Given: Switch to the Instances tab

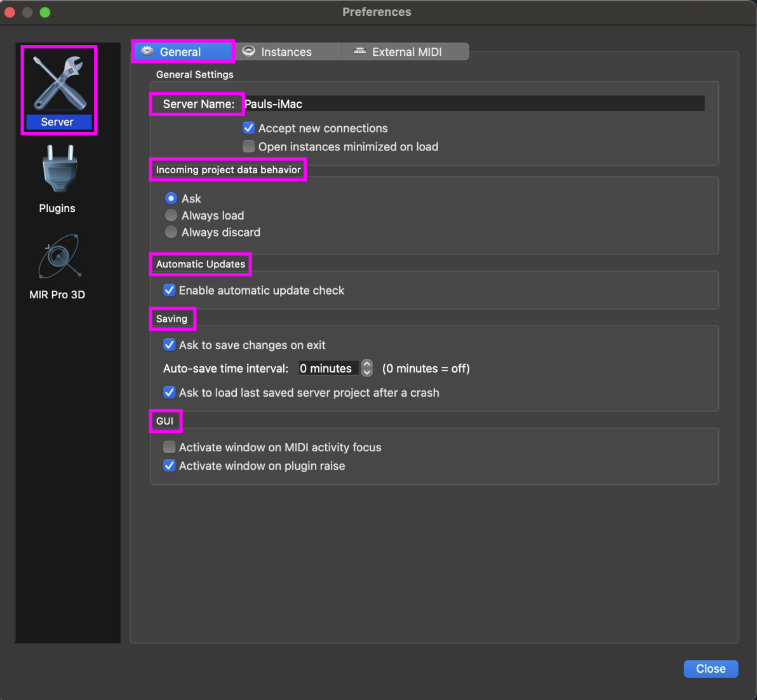Looking at the screenshot, I should (x=286, y=52).
